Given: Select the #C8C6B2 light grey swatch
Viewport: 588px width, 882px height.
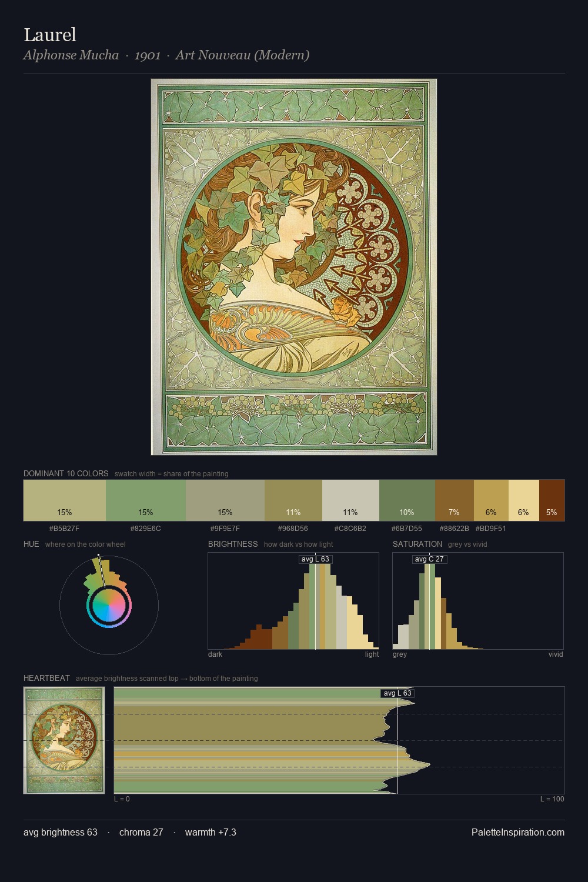Looking at the screenshot, I should 350,500.
